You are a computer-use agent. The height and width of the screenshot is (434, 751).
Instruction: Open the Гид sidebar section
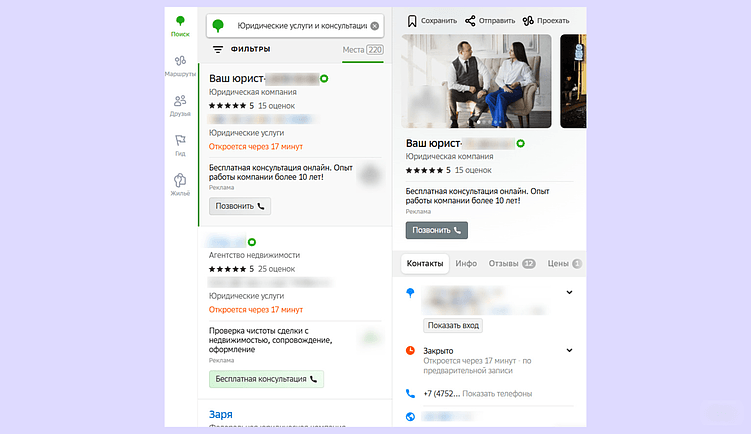180,146
